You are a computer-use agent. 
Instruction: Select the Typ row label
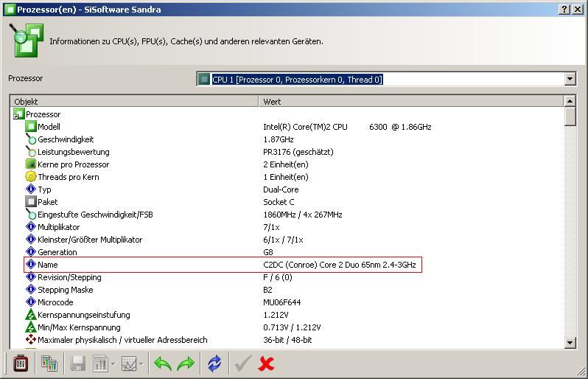coord(44,189)
